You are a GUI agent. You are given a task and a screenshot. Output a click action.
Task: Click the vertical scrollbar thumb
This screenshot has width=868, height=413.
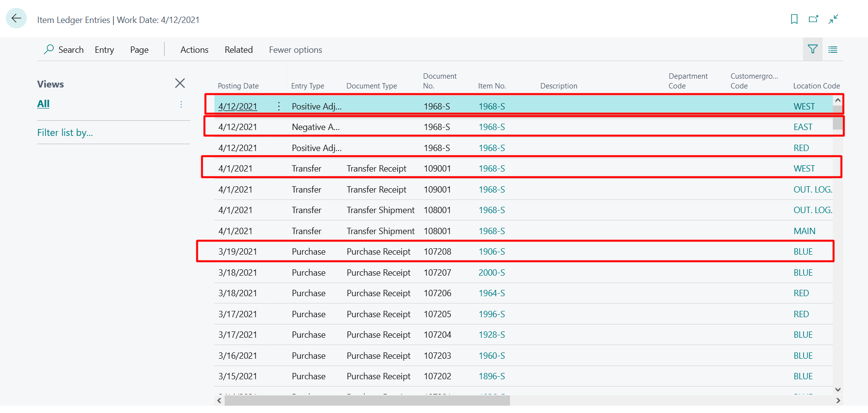[838, 118]
